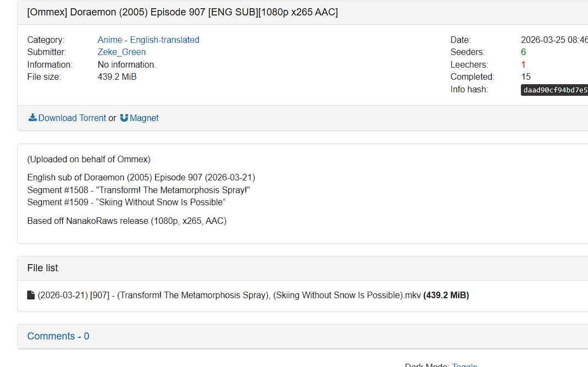The height and width of the screenshot is (367, 588).
Task: Expand the Comments - 0 section
Action: point(58,336)
